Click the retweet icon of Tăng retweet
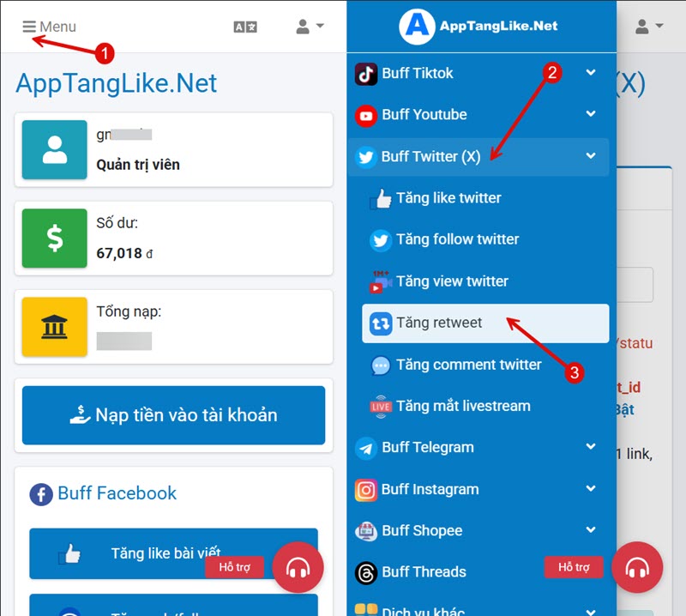The image size is (686, 616). (x=381, y=323)
